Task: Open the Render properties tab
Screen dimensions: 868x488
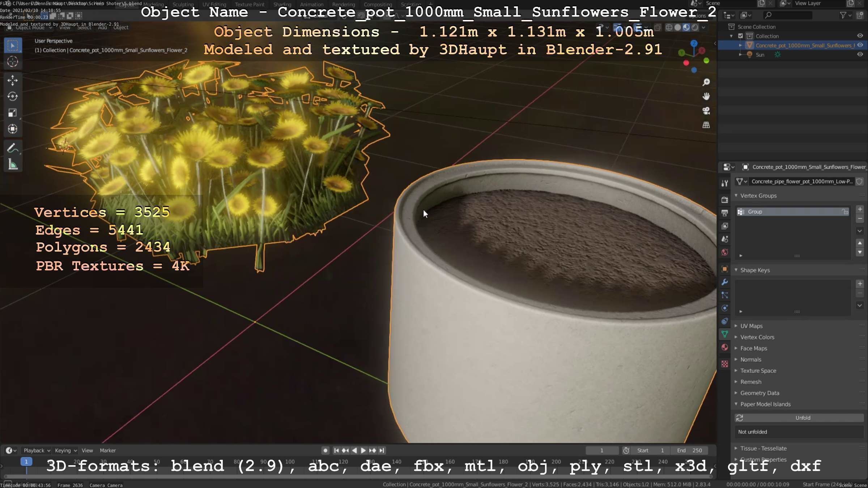Action: [724, 200]
